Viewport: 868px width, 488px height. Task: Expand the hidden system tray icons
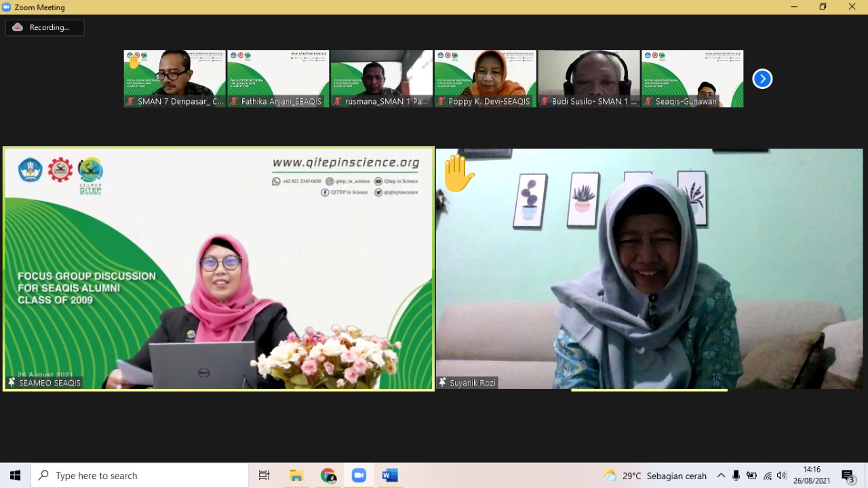[x=721, y=476]
